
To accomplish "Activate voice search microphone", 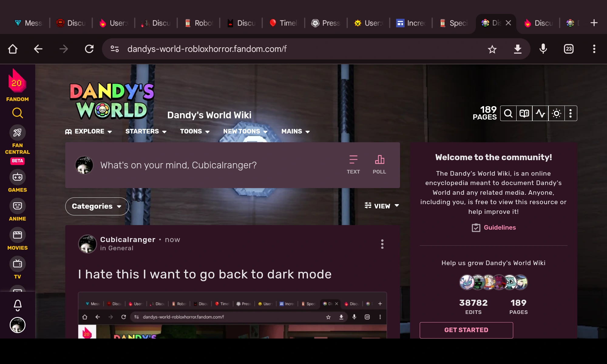I will point(543,49).
